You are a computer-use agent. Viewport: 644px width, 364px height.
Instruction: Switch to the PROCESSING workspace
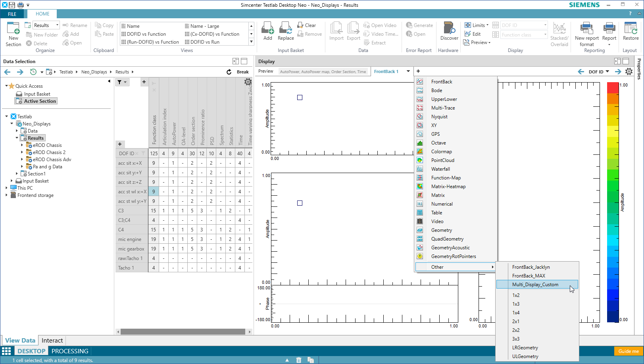tap(70, 351)
